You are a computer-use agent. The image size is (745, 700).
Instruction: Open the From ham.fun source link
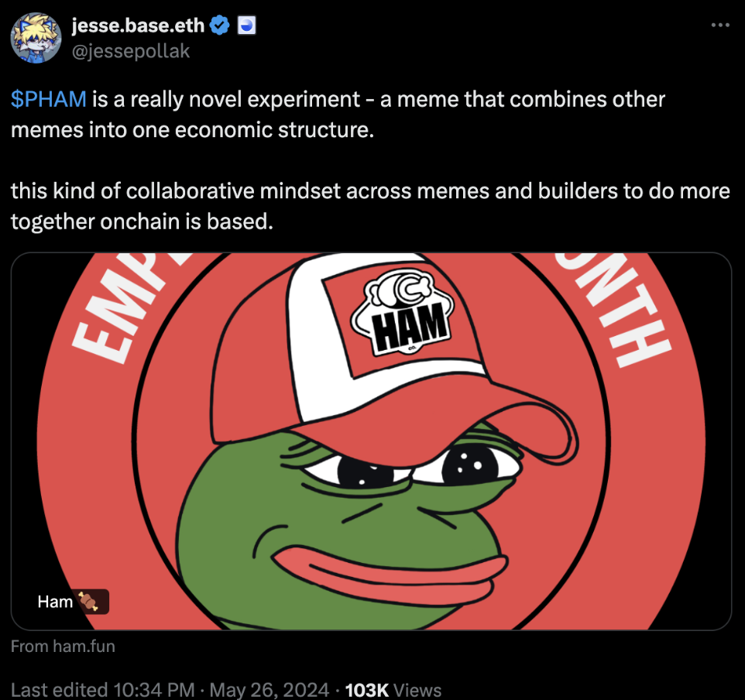63,647
